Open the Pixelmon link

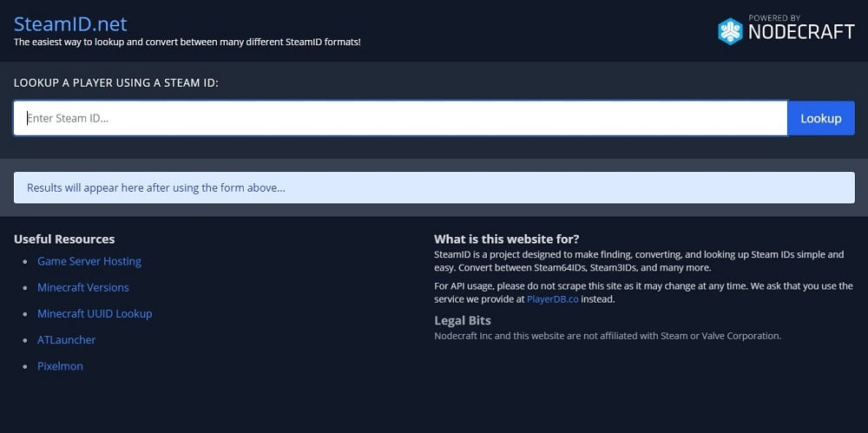point(60,366)
